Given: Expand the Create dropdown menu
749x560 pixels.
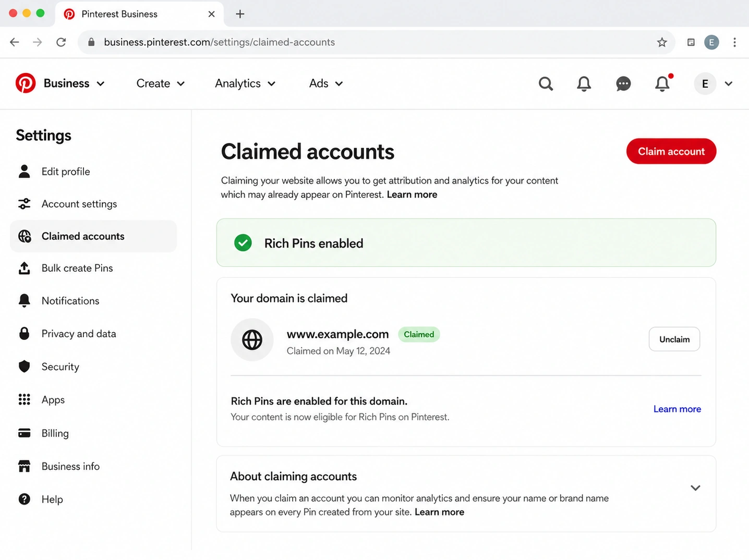Looking at the screenshot, I should pyautogui.click(x=161, y=83).
